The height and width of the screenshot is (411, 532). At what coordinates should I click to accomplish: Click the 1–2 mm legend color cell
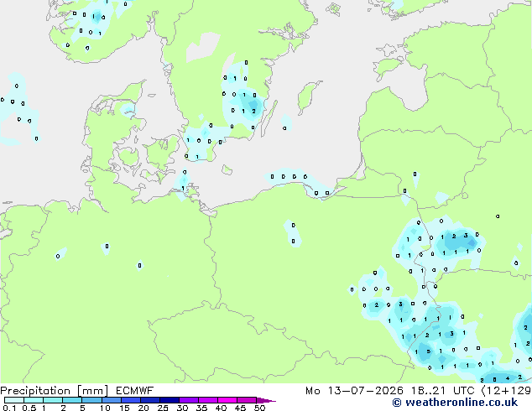(53, 400)
